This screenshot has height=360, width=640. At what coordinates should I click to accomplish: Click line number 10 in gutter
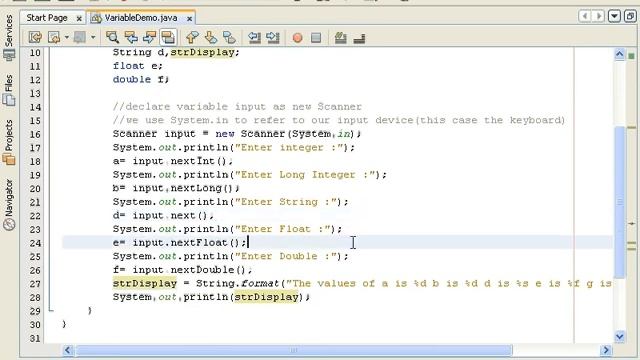point(35,53)
